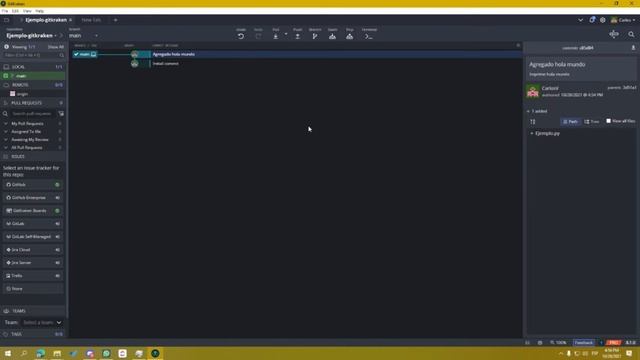Choose Trello issue tracker
The width and height of the screenshot is (640, 360).
[33, 276]
